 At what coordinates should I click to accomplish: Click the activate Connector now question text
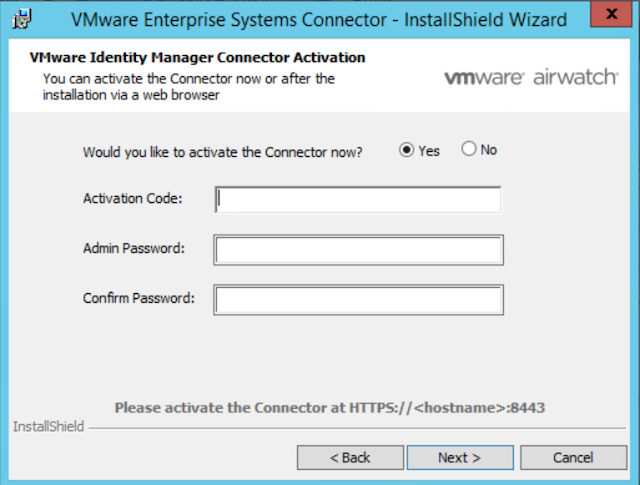[223, 152]
